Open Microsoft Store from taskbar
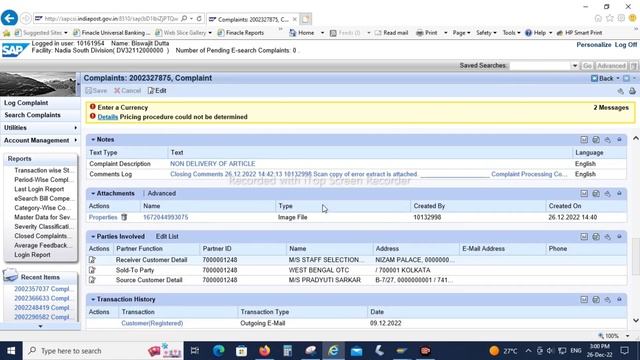The height and width of the screenshot is (360, 640). pyautogui.click(x=242, y=351)
